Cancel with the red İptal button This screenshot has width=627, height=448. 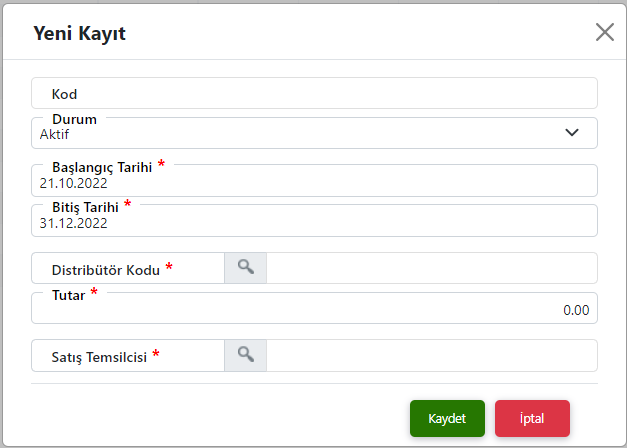click(x=532, y=418)
